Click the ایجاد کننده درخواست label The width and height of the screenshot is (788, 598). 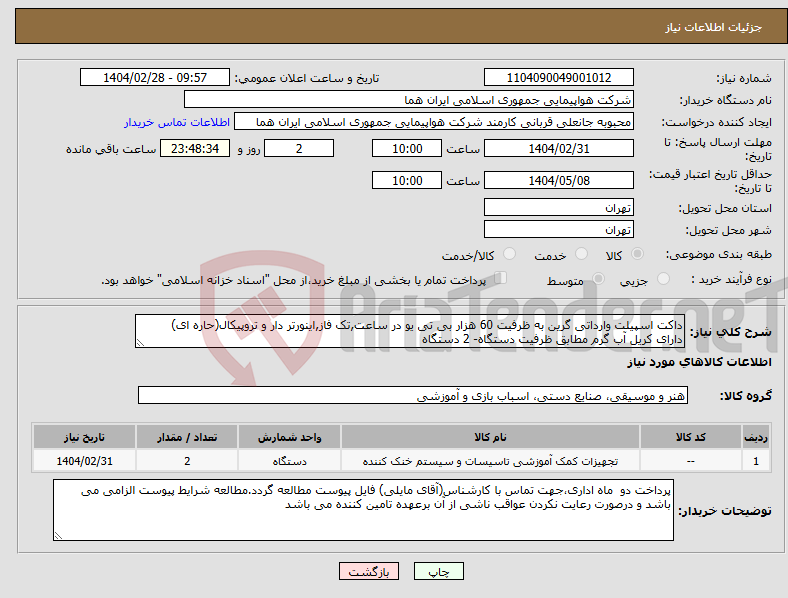tap(716, 123)
